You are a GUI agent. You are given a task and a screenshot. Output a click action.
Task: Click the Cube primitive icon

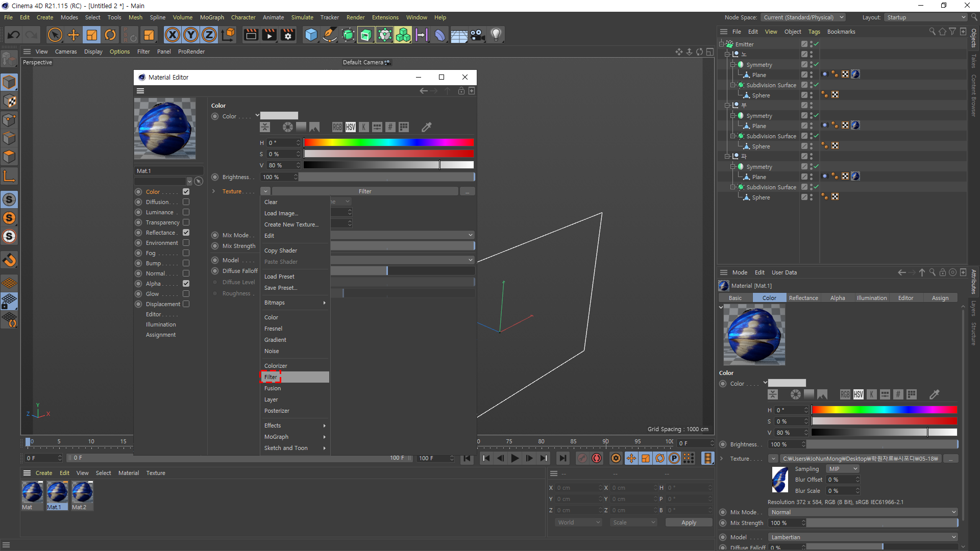click(x=311, y=35)
